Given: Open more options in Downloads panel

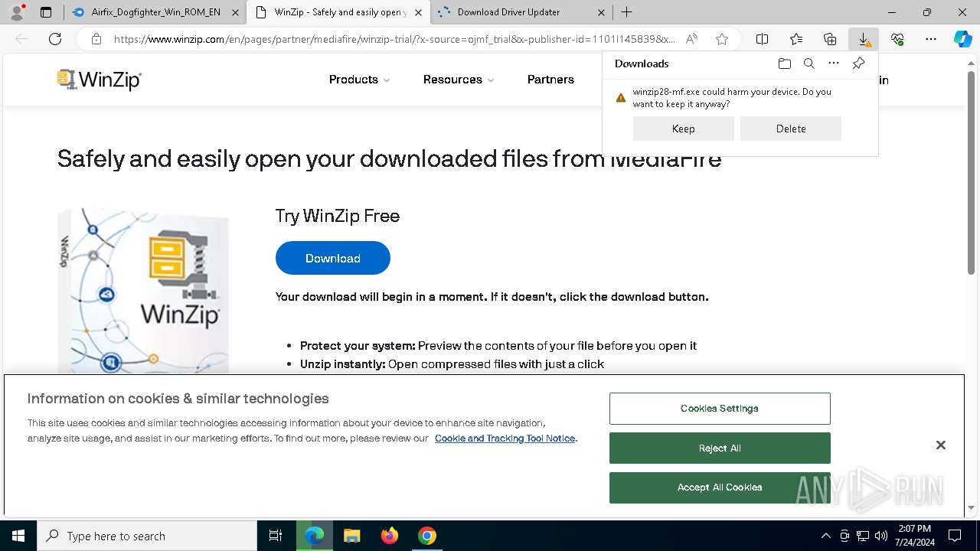Looking at the screenshot, I should click(834, 64).
